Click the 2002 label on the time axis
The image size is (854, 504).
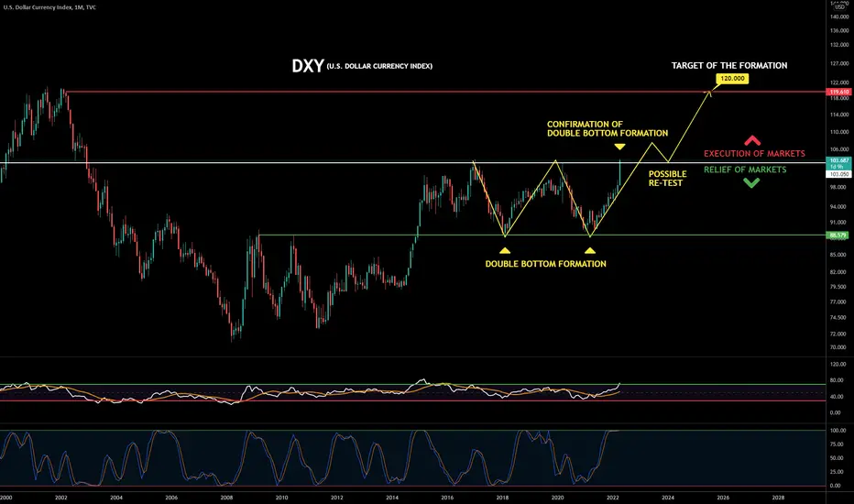tap(61, 498)
